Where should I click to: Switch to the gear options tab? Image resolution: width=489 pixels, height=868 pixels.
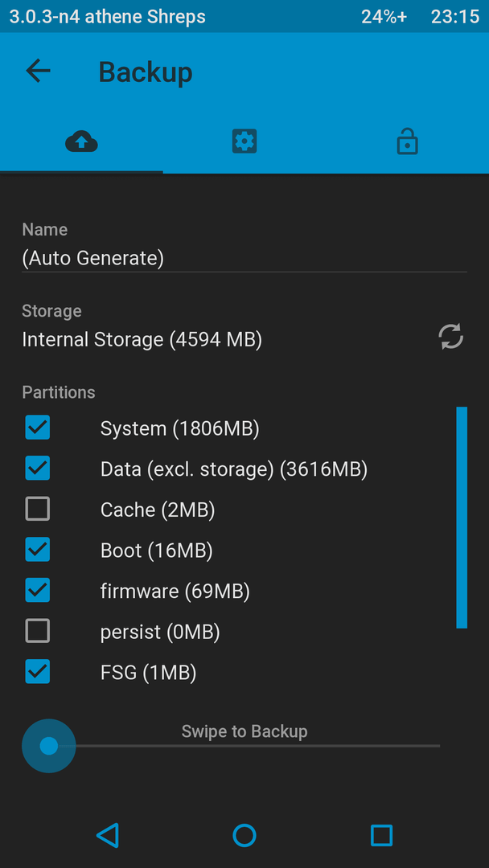point(244,141)
